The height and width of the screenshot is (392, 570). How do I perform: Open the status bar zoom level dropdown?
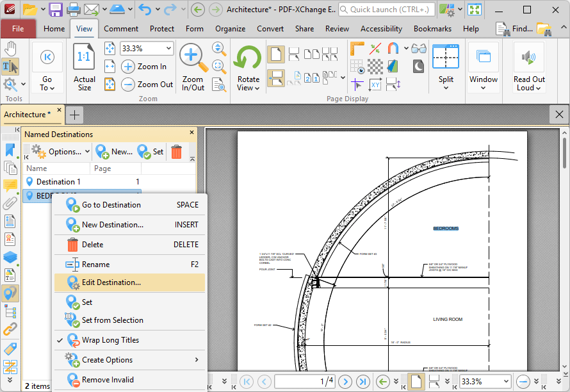pyautogui.click(x=506, y=382)
